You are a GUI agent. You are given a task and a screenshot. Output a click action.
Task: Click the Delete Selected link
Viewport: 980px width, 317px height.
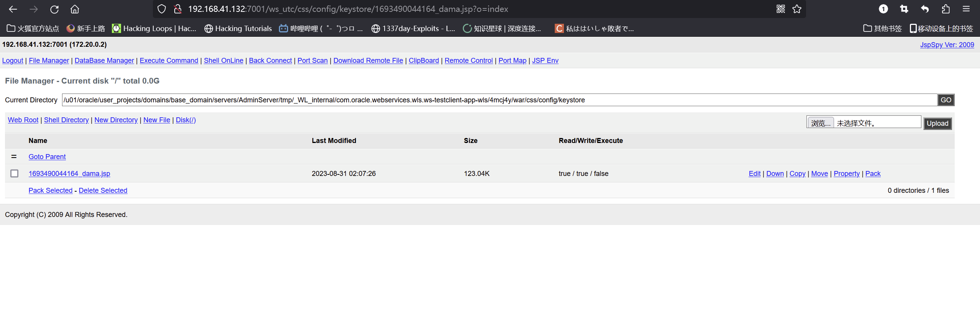pos(103,191)
